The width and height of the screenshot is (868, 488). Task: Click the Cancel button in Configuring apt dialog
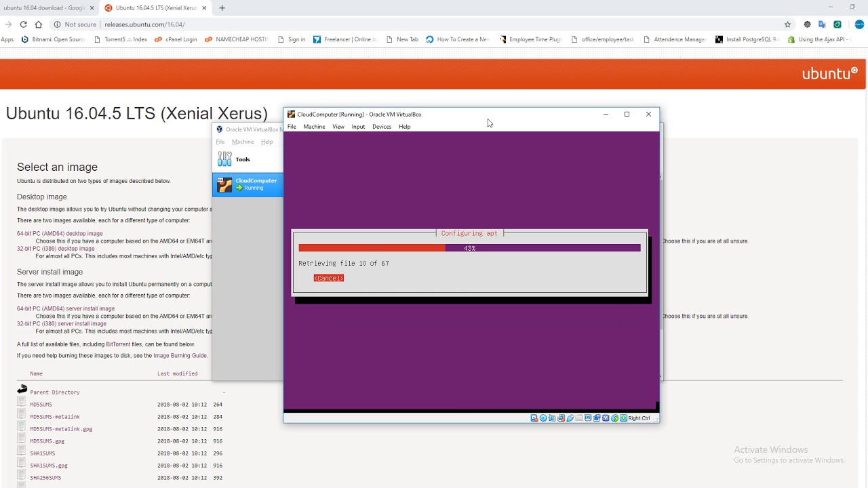coord(329,278)
